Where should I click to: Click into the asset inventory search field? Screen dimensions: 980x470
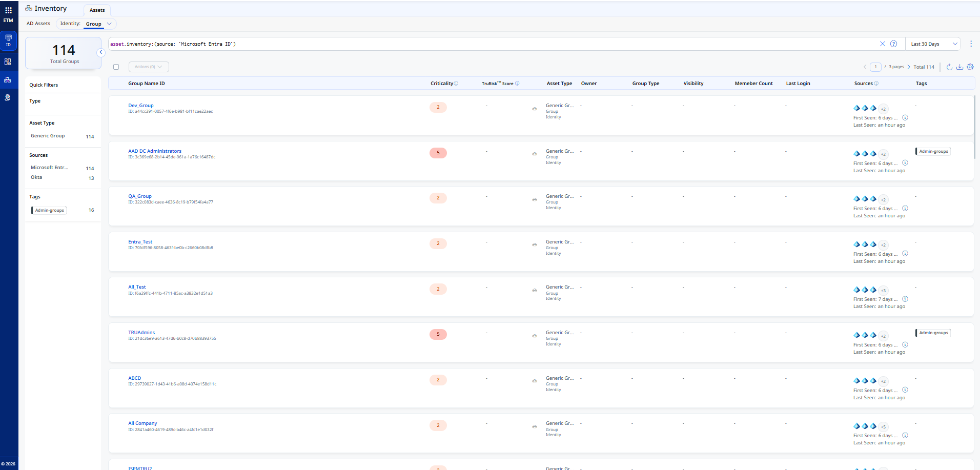click(492, 44)
